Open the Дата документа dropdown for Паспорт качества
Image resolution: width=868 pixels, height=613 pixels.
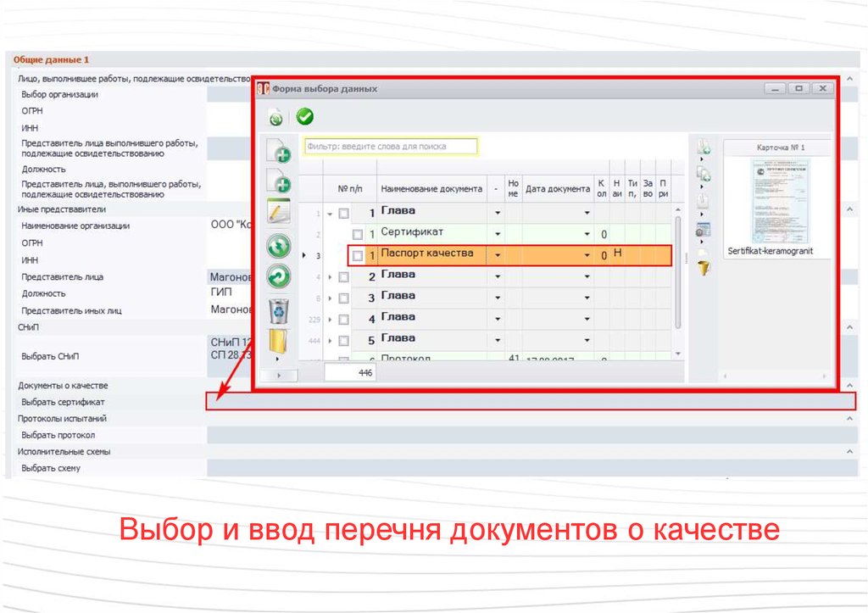[x=587, y=255]
